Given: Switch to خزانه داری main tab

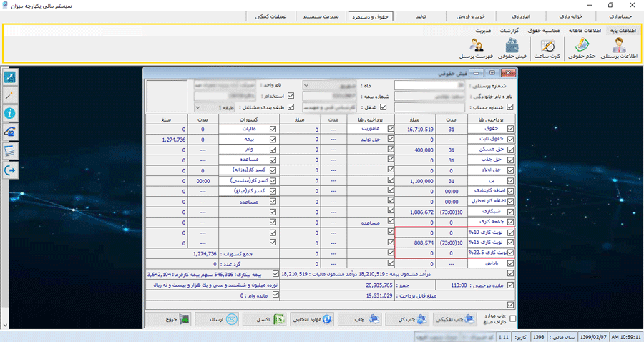Looking at the screenshot, I should [x=570, y=16].
